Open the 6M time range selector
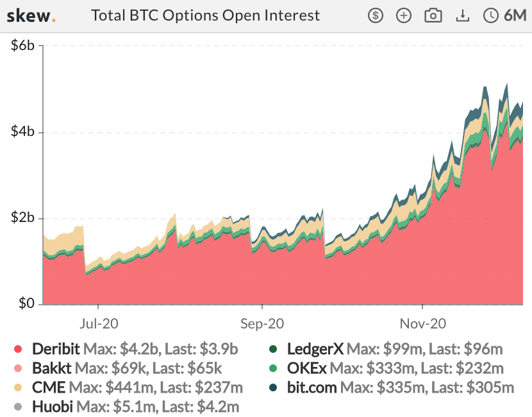 pyautogui.click(x=515, y=15)
